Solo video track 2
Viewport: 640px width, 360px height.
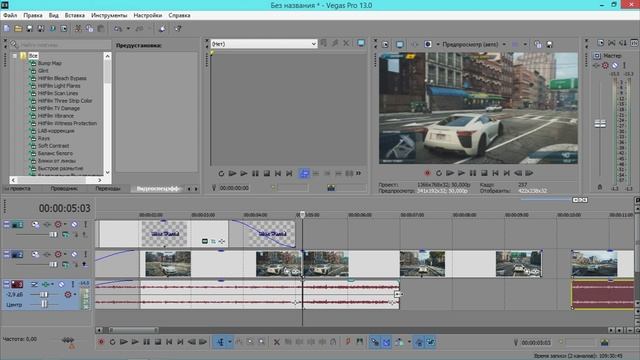click(x=85, y=254)
